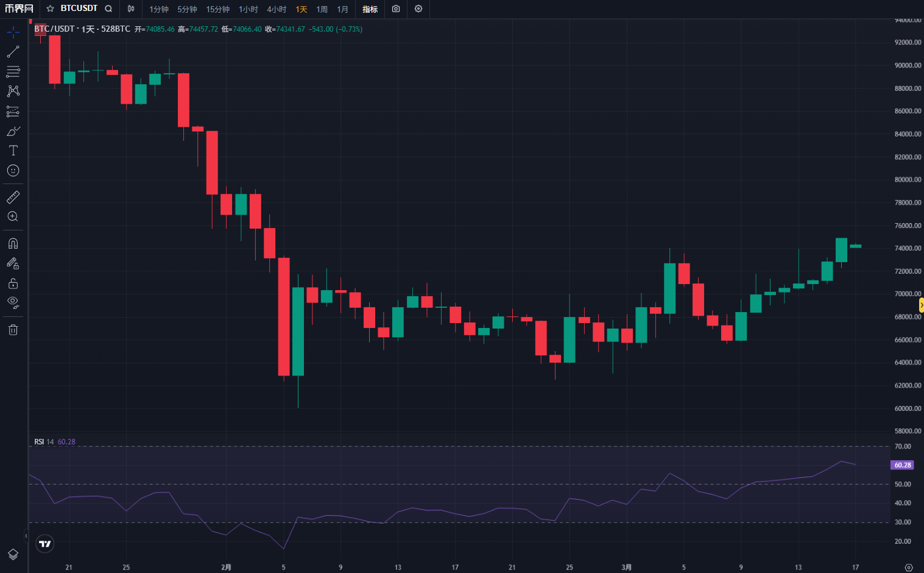Switch to the 4小时 timeframe
The height and width of the screenshot is (573, 924).
point(277,9)
